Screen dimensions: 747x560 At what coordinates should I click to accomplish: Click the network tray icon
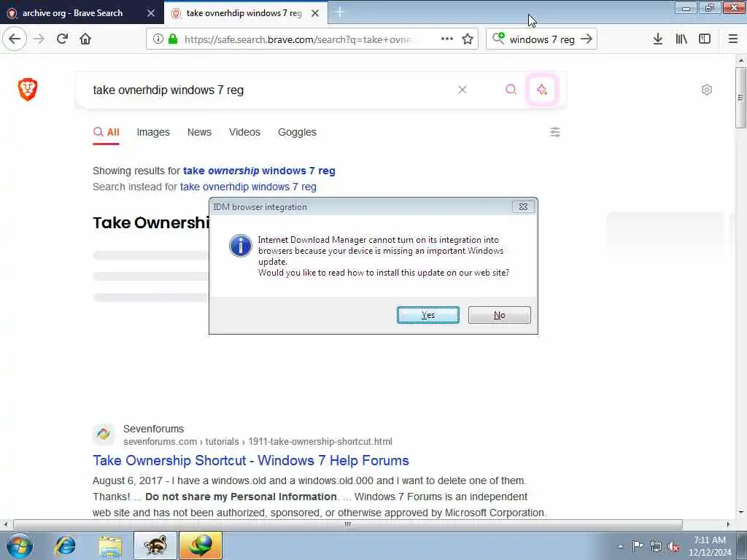[x=656, y=545]
